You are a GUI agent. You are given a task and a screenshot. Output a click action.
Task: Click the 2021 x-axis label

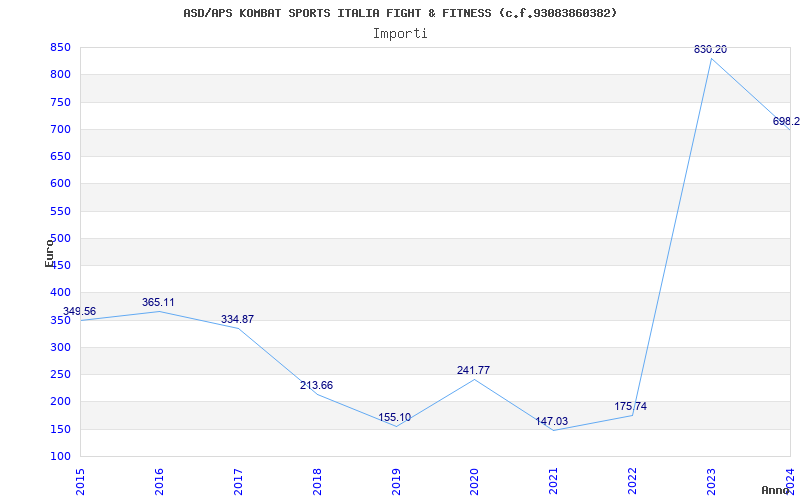[x=554, y=482]
